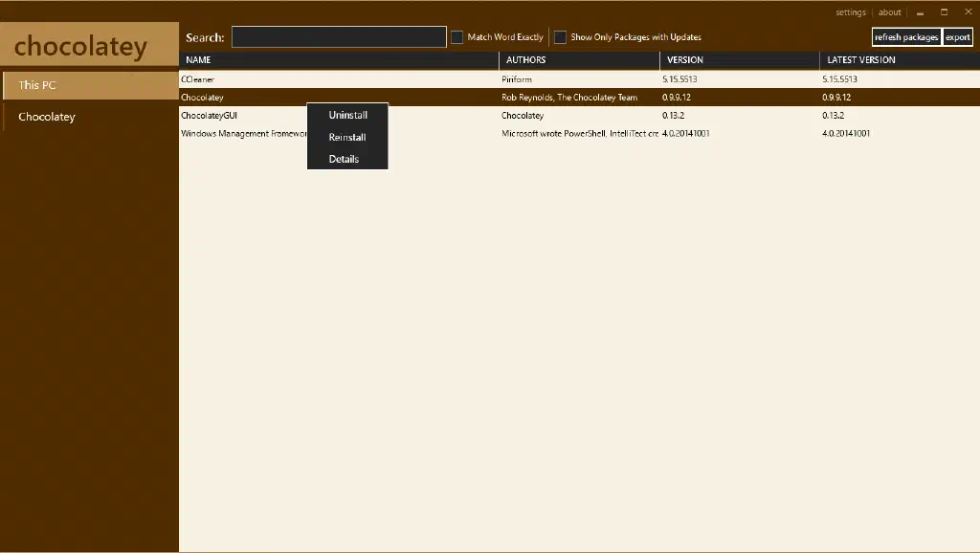Image resolution: width=980 pixels, height=553 pixels.
Task: Sort by the Authors column header
Action: [x=579, y=59]
